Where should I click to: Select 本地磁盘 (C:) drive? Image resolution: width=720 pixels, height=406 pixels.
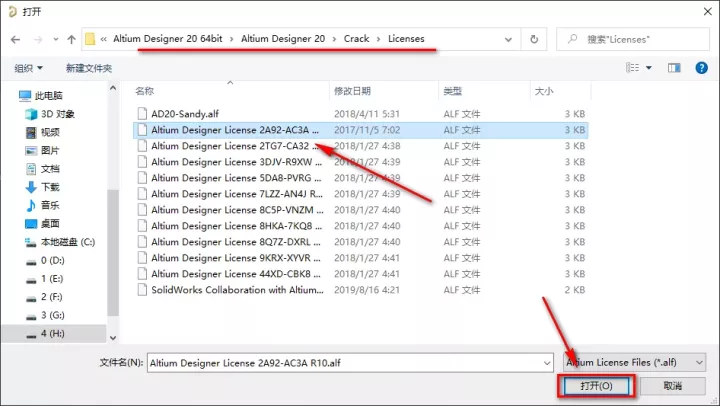pos(66,242)
